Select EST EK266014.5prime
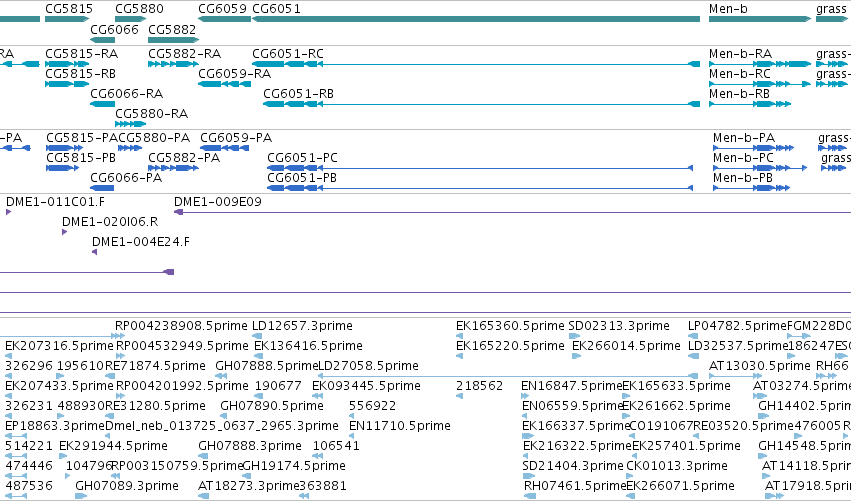The width and height of the screenshot is (851, 501). point(626,346)
